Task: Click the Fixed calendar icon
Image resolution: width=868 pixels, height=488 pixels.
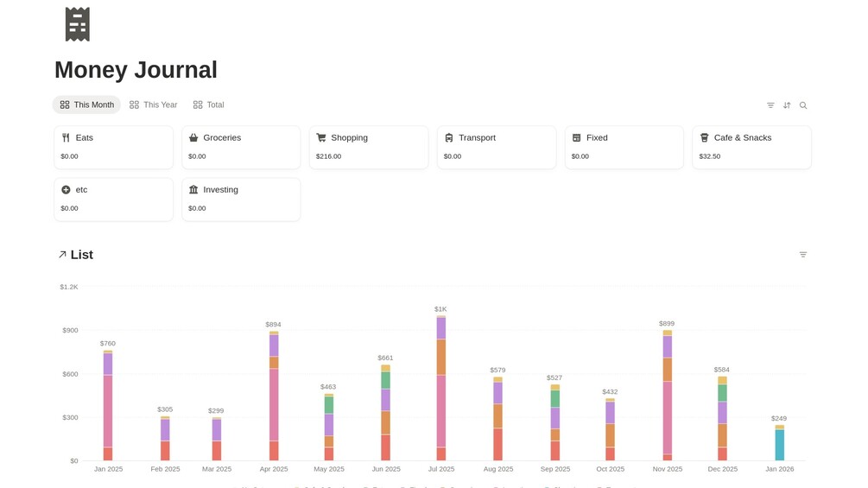Action: (x=576, y=138)
